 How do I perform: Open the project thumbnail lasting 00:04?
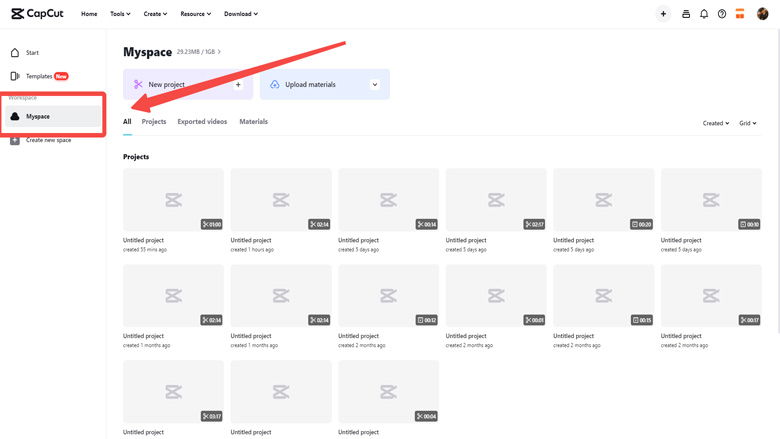(x=389, y=392)
